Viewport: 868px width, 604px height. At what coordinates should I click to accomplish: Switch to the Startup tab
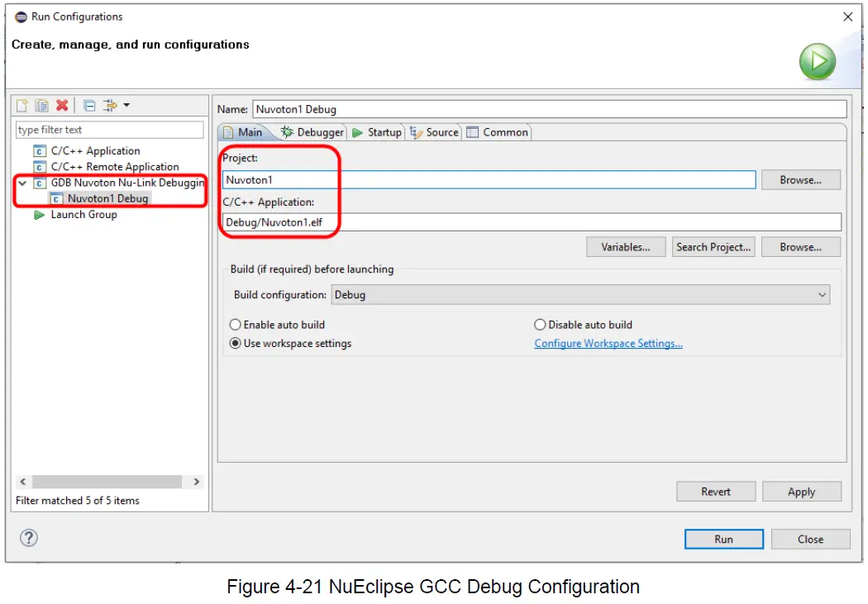pos(377,132)
